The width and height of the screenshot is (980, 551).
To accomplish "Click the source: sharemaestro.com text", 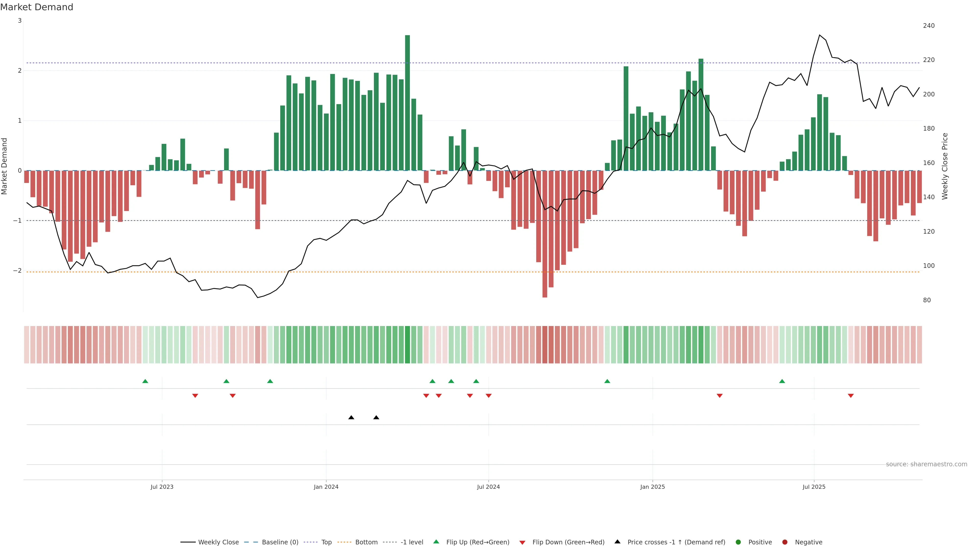I will 926,464.
